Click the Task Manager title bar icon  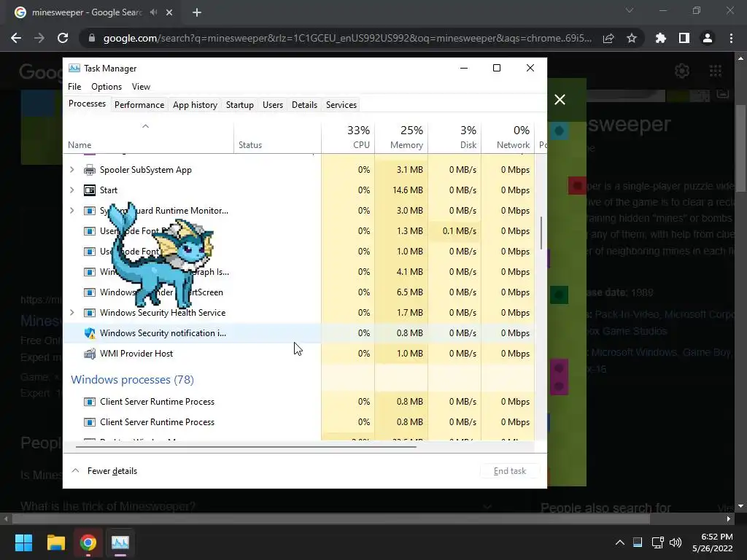pyautogui.click(x=74, y=68)
